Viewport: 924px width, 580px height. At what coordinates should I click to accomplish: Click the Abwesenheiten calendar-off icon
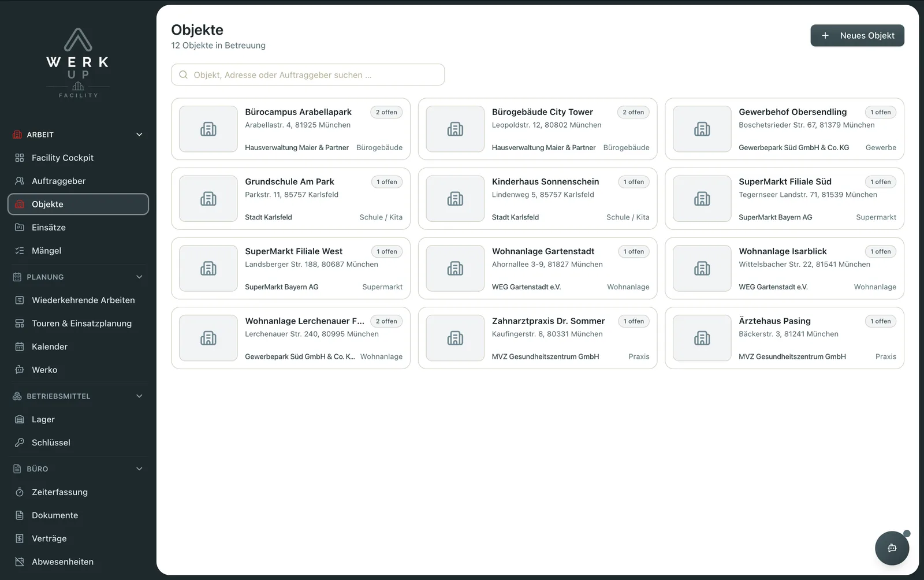(20, 562)
